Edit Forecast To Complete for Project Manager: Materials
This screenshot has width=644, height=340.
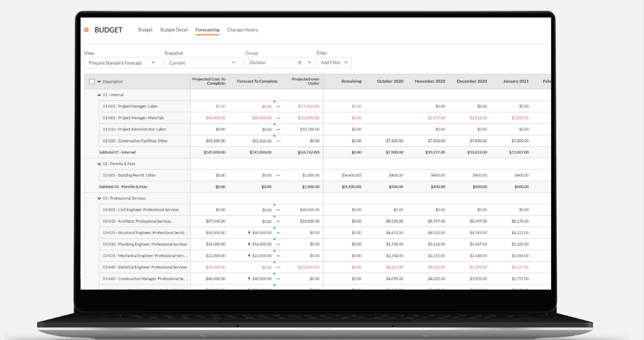(x=262, y=118)
